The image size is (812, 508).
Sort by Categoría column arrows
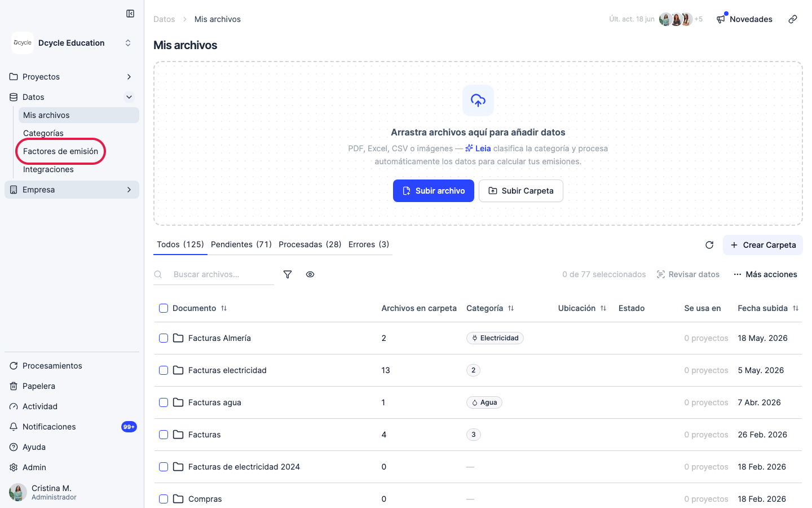pos(511,308)
